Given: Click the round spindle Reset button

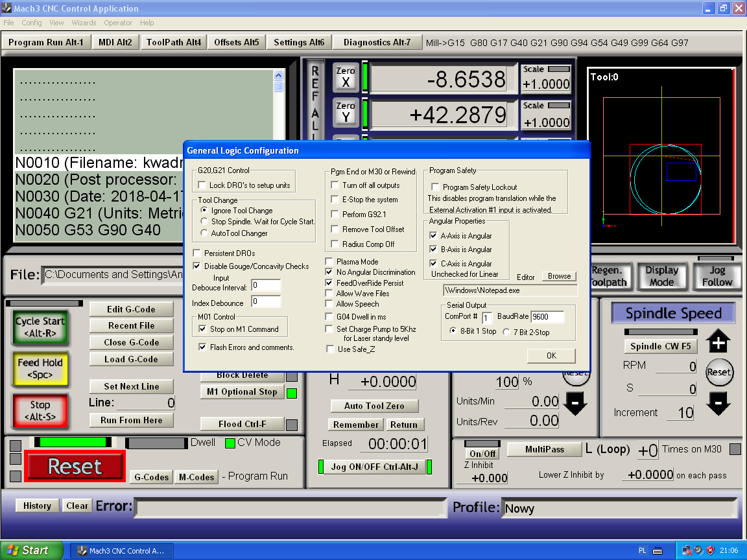Looking at the screenshot, I should 718,372.
